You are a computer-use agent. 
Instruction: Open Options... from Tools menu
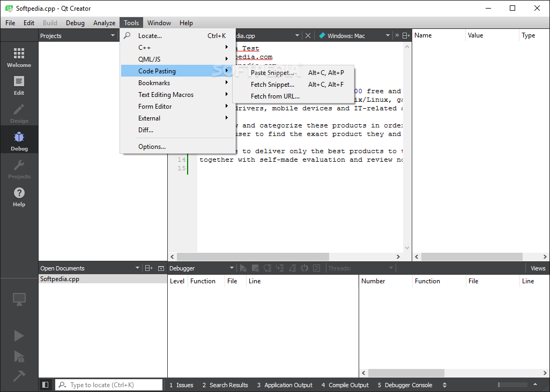pos(178,146)
